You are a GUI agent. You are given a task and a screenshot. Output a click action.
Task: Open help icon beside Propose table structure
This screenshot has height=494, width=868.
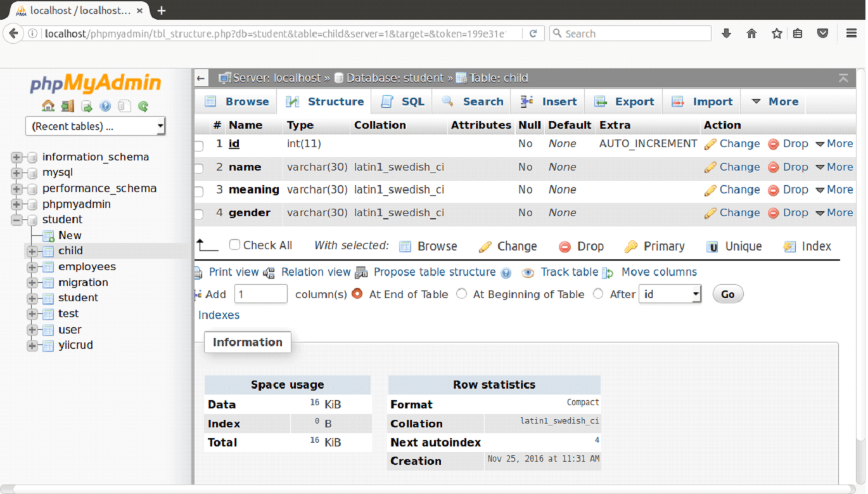(x=506, y=273)
